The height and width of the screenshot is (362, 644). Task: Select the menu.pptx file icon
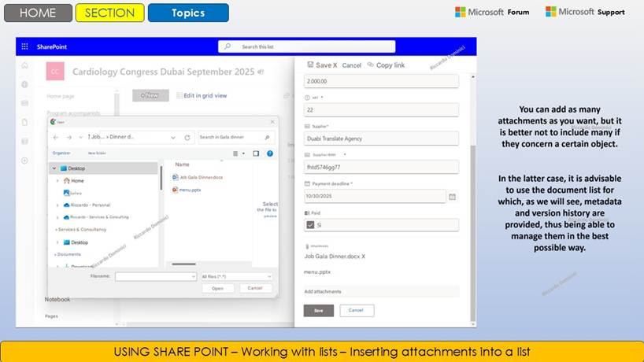pyautogui.click(x=175, y=190)
